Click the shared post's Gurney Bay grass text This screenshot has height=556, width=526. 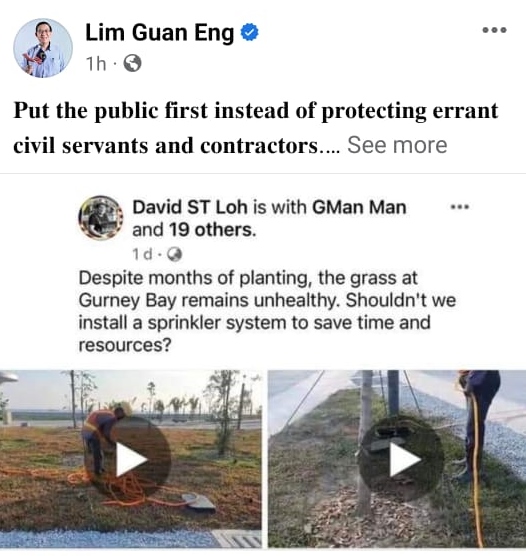pos(267,311)
